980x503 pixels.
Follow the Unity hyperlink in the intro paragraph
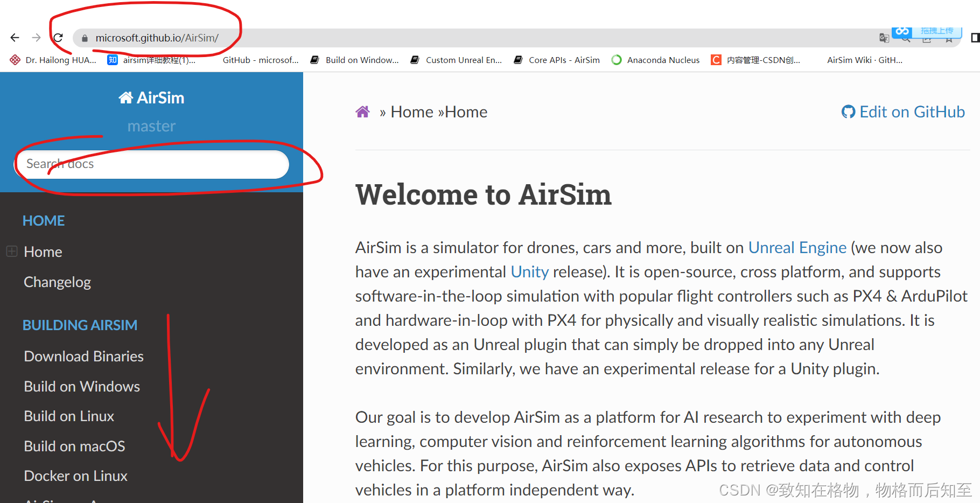[x=529, y=271]
